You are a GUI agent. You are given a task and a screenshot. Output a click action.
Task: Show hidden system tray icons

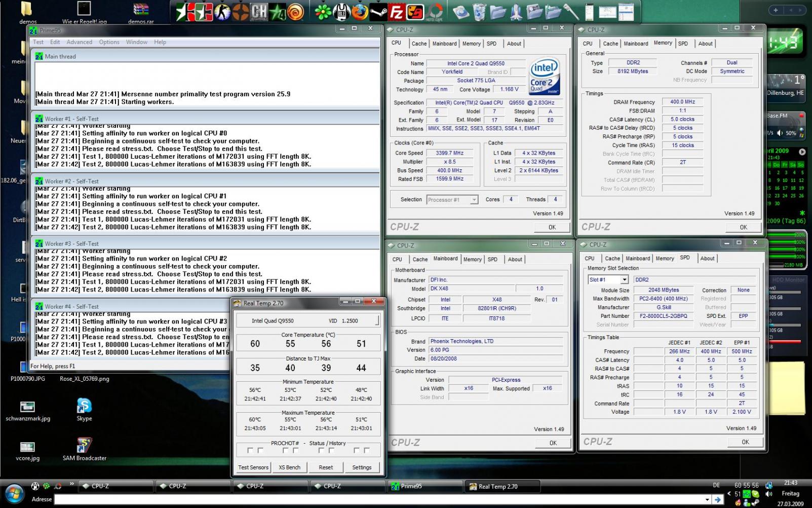(x=729, y=493)
